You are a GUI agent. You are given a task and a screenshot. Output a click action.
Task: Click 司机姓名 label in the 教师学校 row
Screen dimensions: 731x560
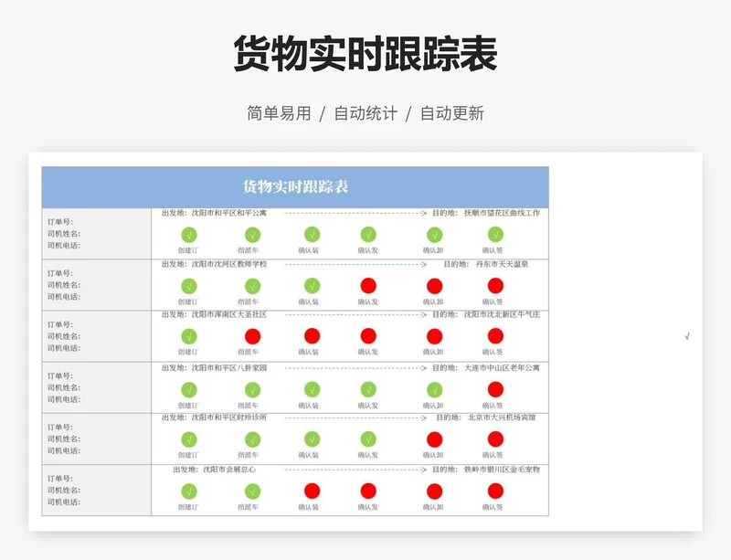(x=64, y=285)
